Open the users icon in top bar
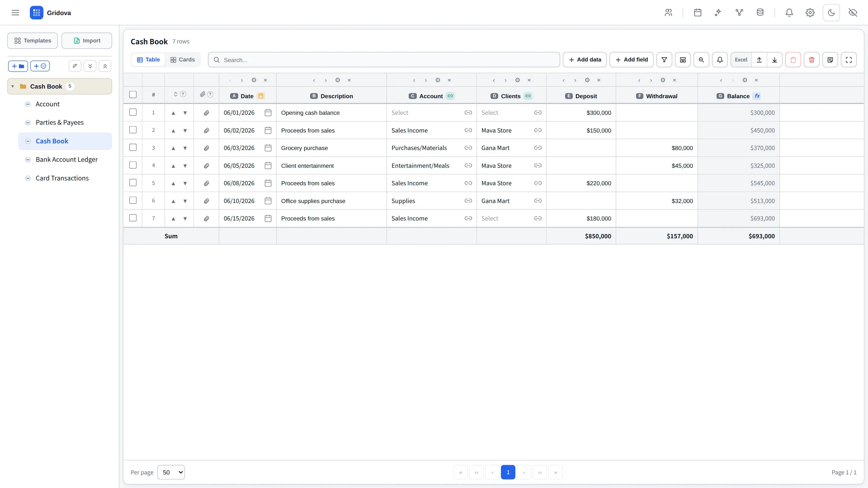 click(668, 13)
